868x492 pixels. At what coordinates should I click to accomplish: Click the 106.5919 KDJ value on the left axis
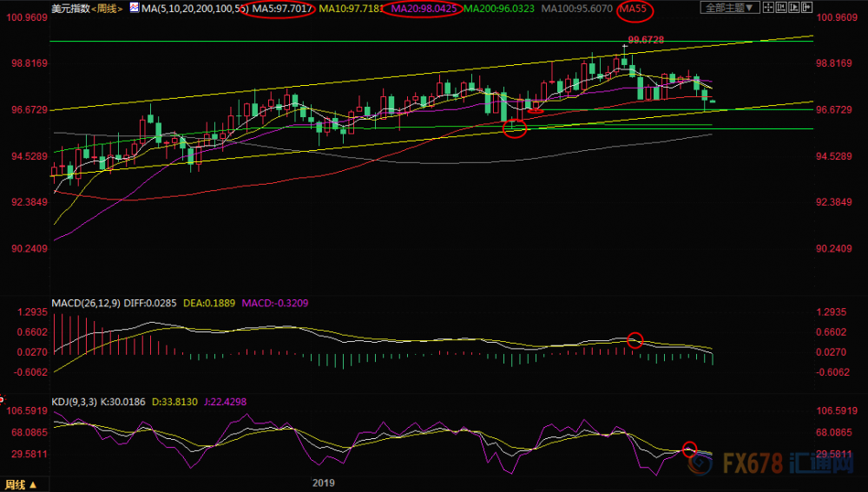[27, 410]
